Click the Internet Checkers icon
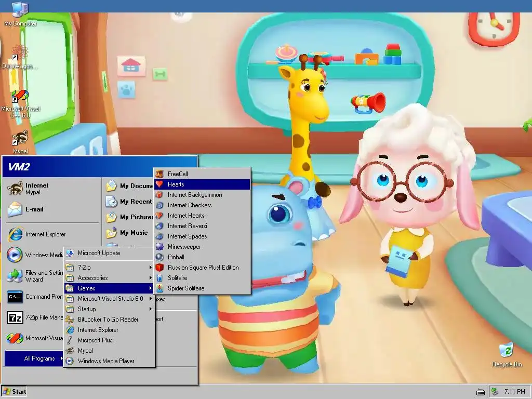Image resolution: width=532 pixels, height=399 pixels. (160, 205)
